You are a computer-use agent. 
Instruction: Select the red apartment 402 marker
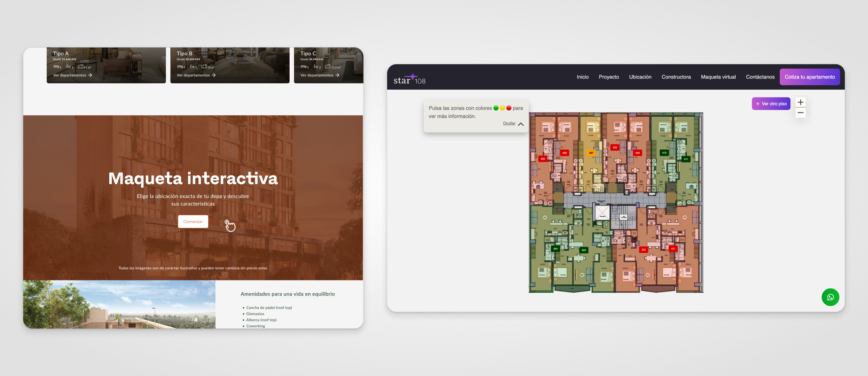(643, 250)
